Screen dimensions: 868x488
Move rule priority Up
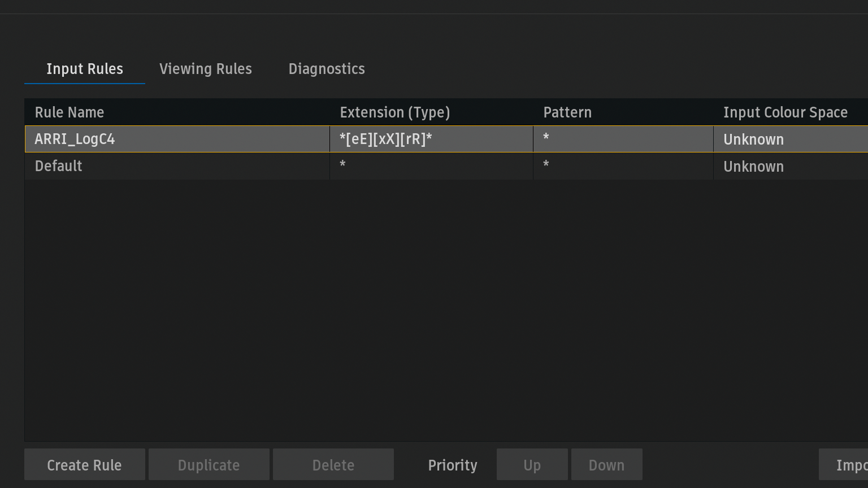(x=532, y=465)
